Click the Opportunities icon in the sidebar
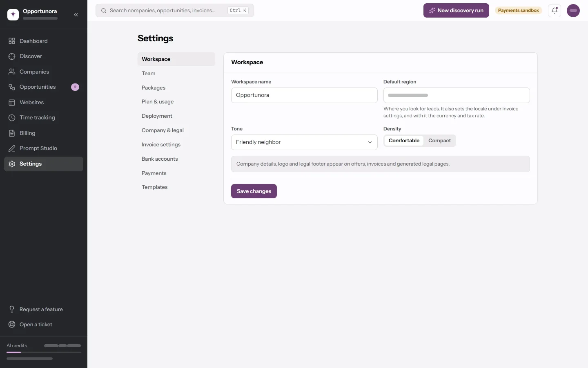 pos(12,87)
